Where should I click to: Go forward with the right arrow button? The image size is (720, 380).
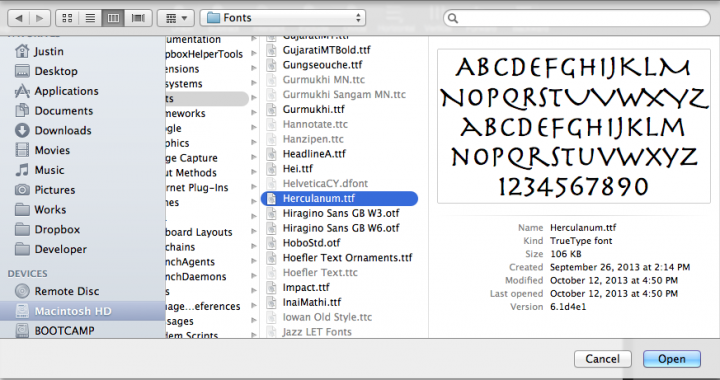(x=40, y=18)
